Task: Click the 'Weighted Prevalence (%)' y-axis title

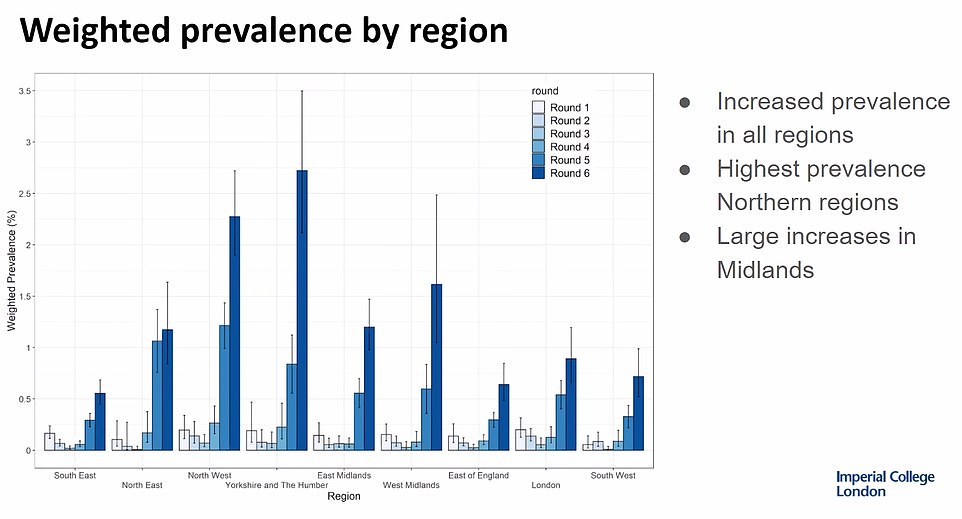Action: coord(12,271)
